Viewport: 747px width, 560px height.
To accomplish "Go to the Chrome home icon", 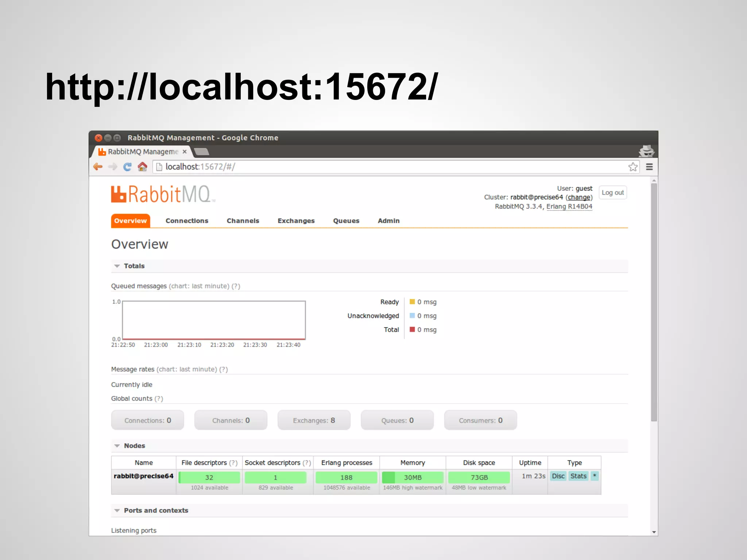I will [142, 167].
